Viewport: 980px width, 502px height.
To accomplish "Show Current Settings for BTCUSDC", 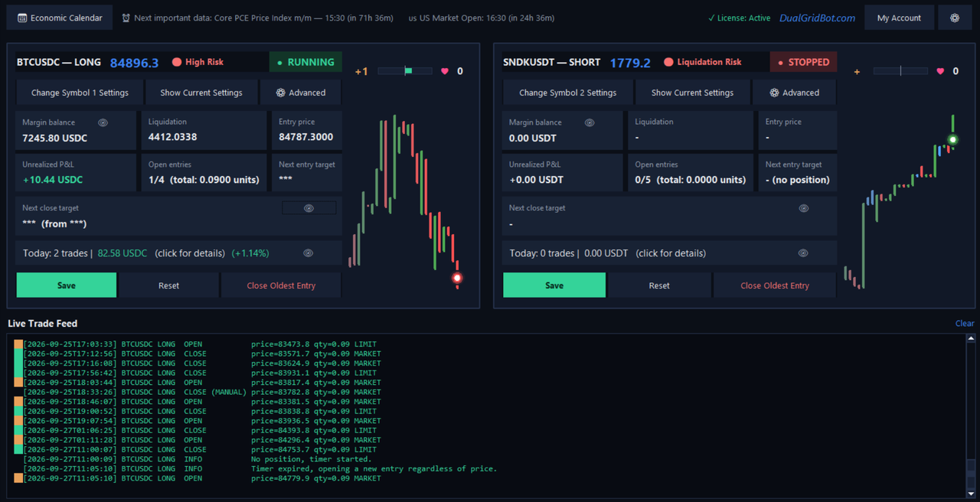I will click(201, 93).
